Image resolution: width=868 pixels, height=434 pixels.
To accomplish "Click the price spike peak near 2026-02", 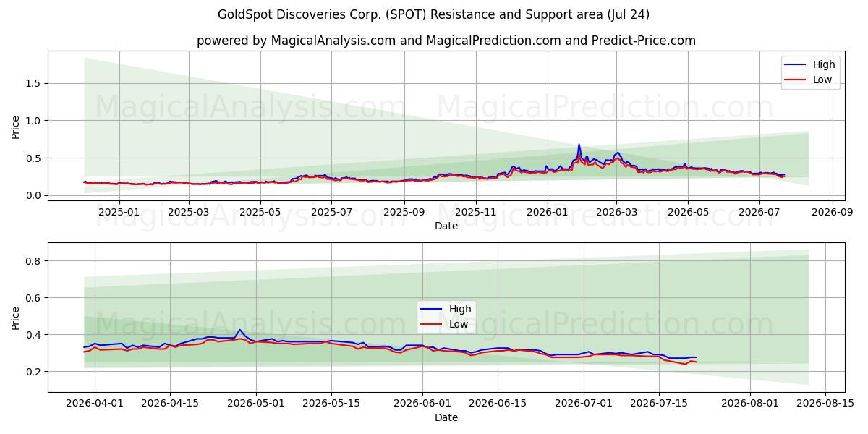I will point(579,145).
